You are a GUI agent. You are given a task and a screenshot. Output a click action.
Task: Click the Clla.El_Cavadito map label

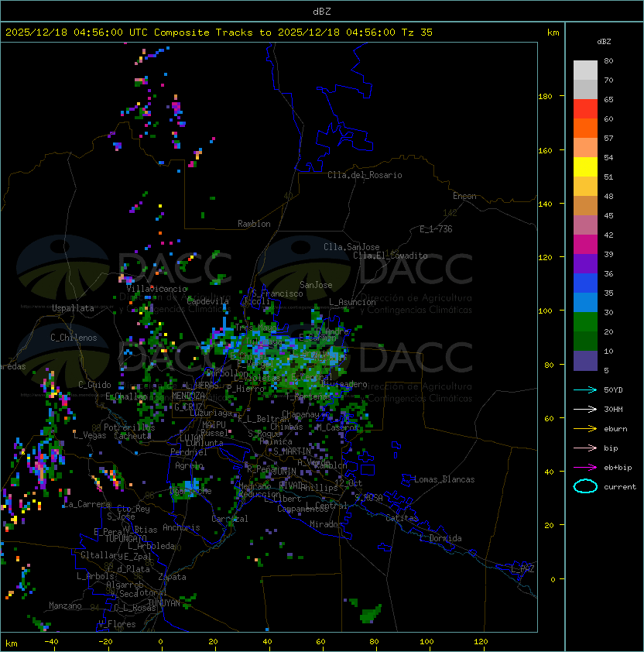pos(390,256)
